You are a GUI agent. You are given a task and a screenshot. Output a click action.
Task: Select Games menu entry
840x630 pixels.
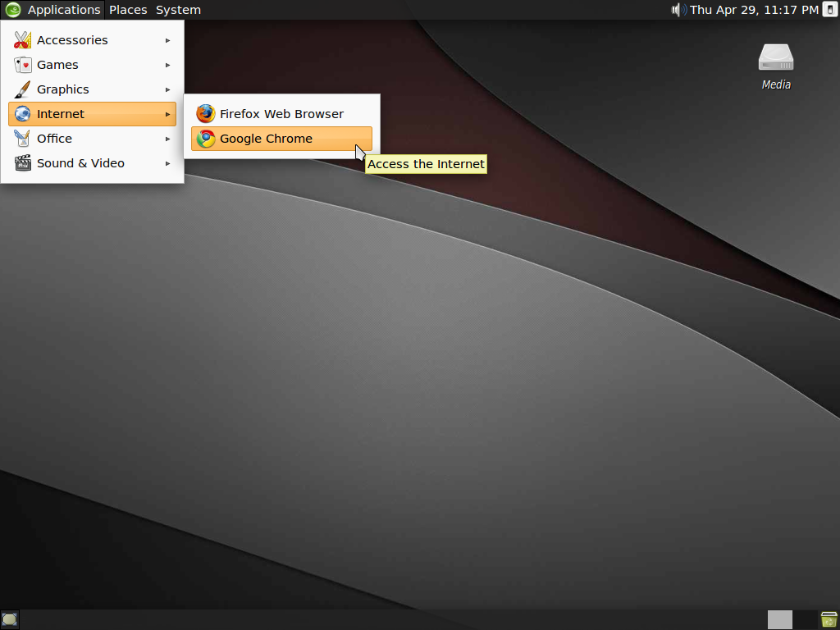pos(92,65)
